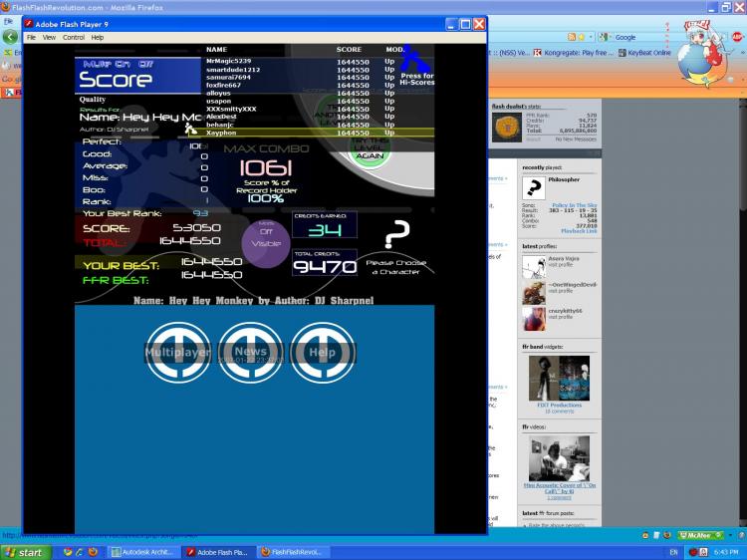
Task: Click the Try This Level Again button
Action: coord(370,149)
